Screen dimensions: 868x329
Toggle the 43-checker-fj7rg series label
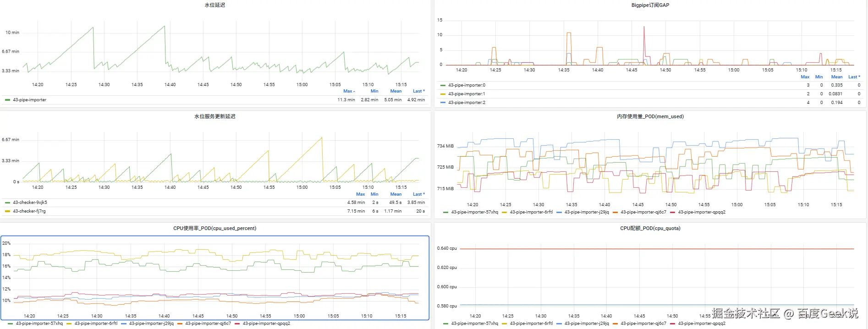29,211
